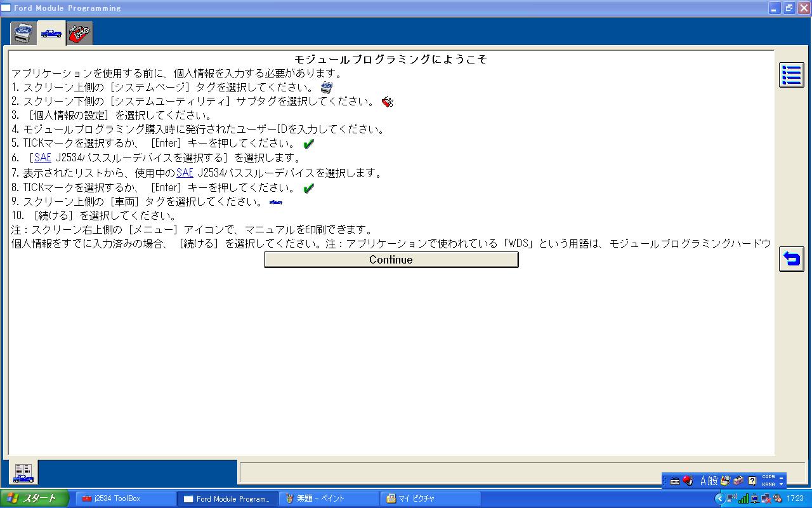812x508 pixels.
Task: Click the green tick in step 8
Action: [309, 189]
